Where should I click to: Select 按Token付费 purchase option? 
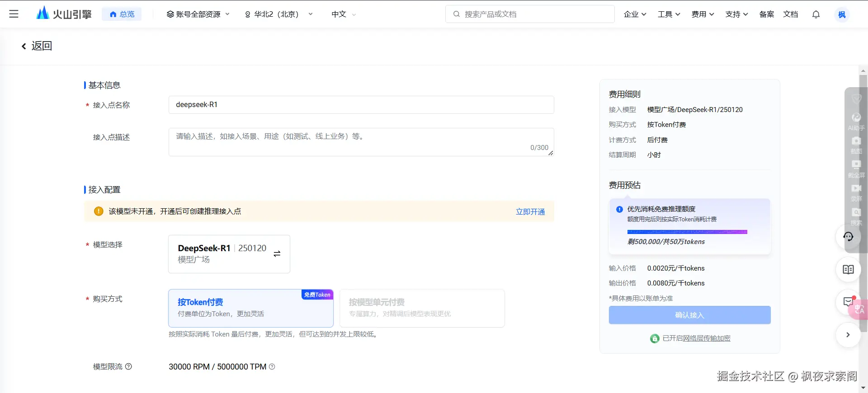[251, 308]
